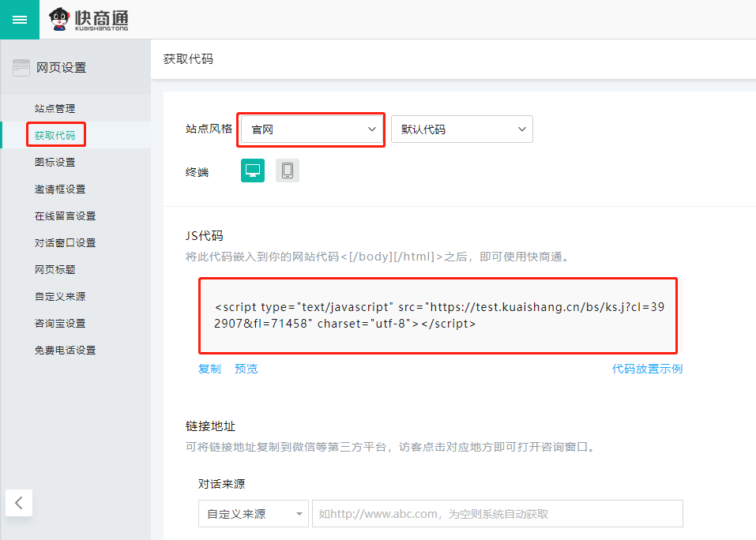Image resolution: width=756 pixels, height=540 pixels.
Task: Open 站点管理 in the sidebar
Action: [x=55, y=109]
